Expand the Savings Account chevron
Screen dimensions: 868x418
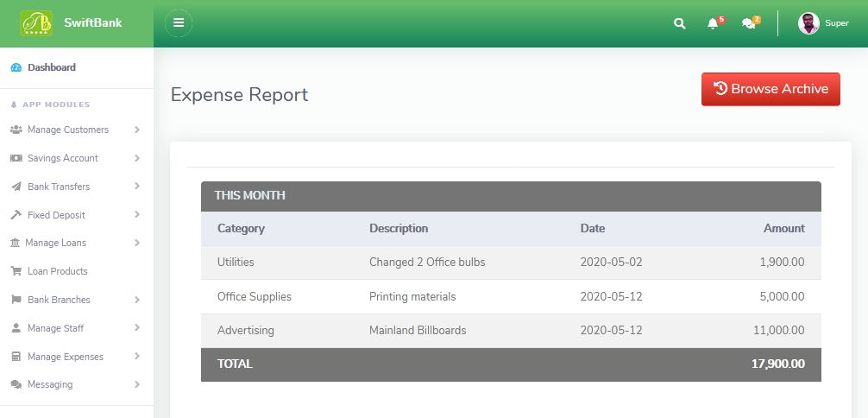click(138, 158)
